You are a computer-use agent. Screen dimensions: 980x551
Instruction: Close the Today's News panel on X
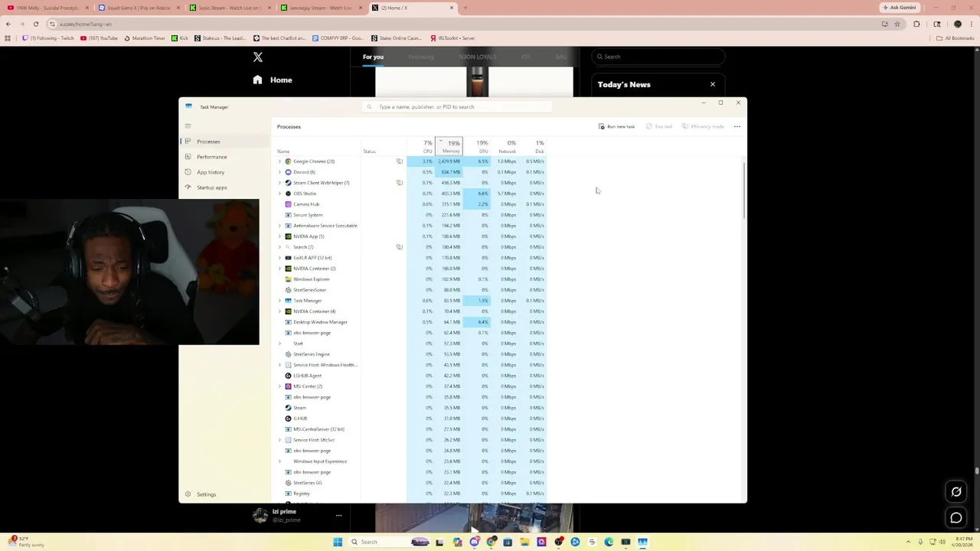click(713, 84)
